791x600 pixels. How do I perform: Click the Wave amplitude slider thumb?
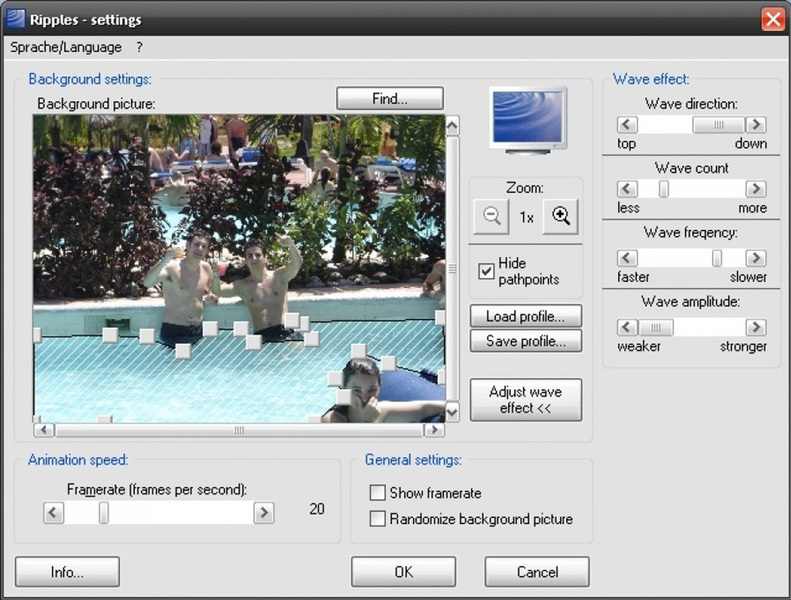(x=655, y=327)
